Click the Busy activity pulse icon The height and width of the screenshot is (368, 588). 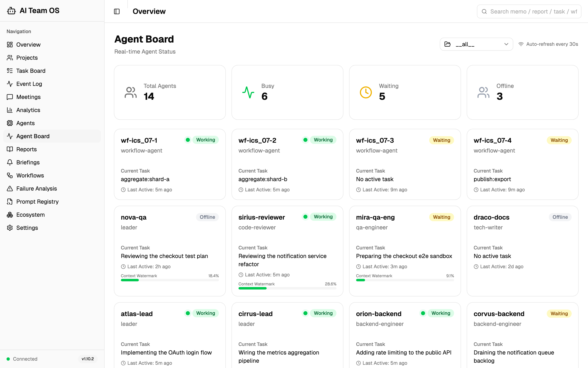click(x=248, y=92)
